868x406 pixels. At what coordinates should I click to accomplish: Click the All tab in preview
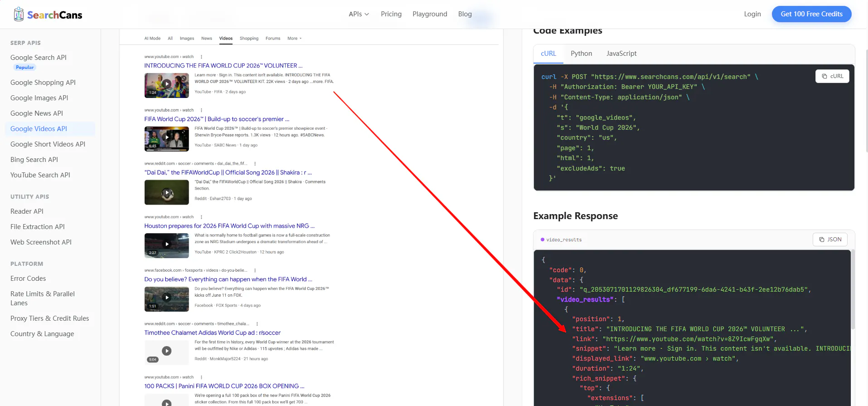170,39
